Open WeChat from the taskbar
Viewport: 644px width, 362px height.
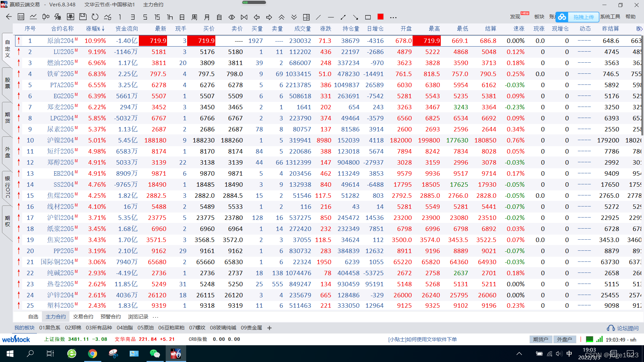click(x=155, y=354)
